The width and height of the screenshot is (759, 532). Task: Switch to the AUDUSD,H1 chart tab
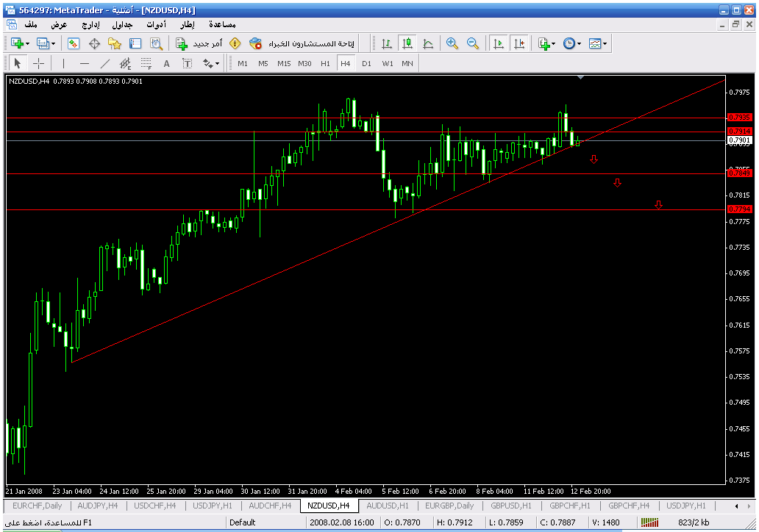(x=387, y=506)
